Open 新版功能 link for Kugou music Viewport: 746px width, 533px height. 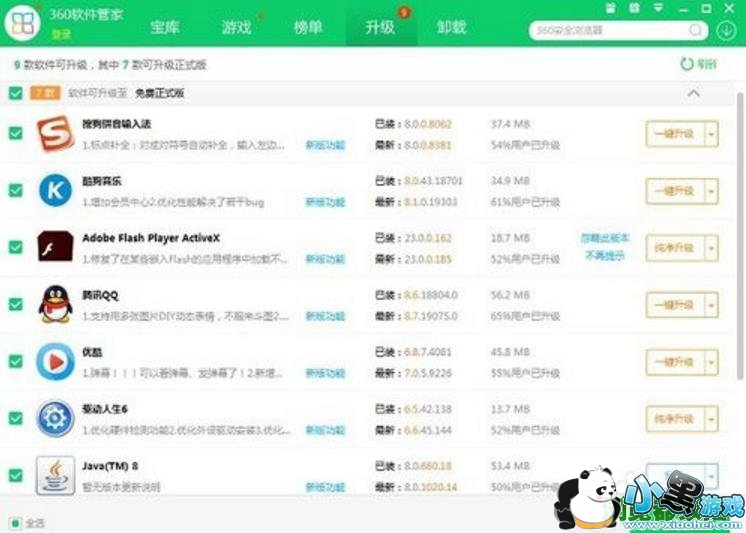(x=325, y=202)
